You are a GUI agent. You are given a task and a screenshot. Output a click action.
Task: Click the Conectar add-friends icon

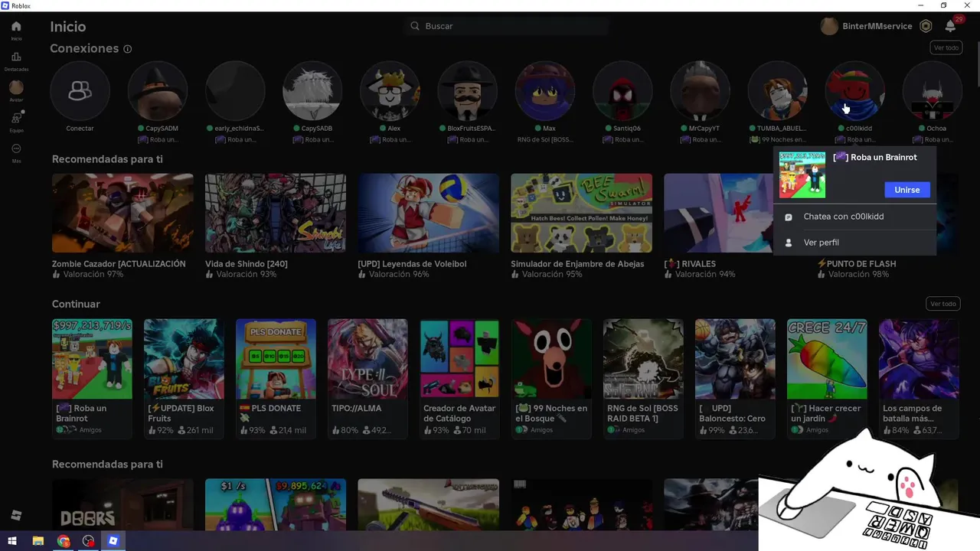[x=80, y=91]
